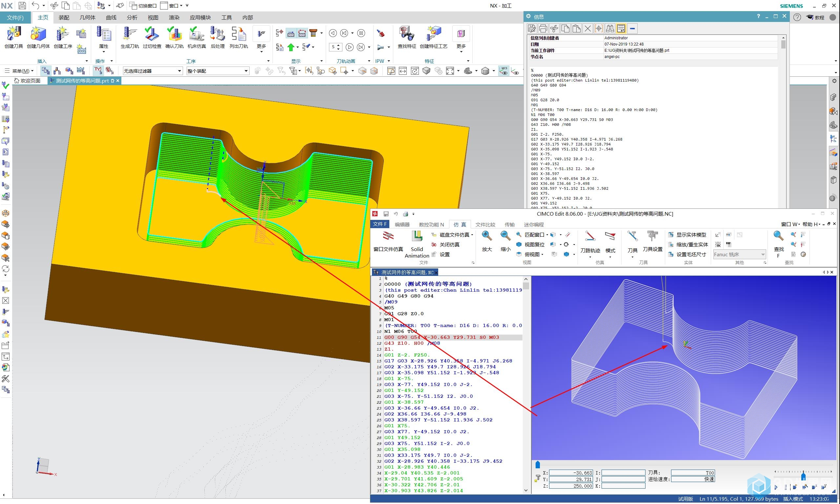Click the CIMCO simulation progress slider handle
Screen dimensions: 840x504
click(x=538, y=464)
